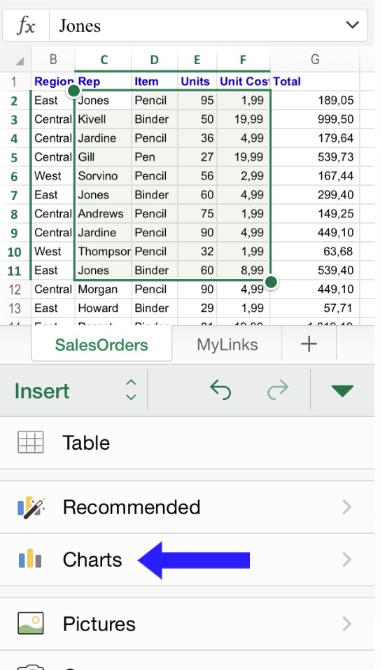Click the undo arrow icon
This screenshot has height=670, width=381.
[221, 390]
